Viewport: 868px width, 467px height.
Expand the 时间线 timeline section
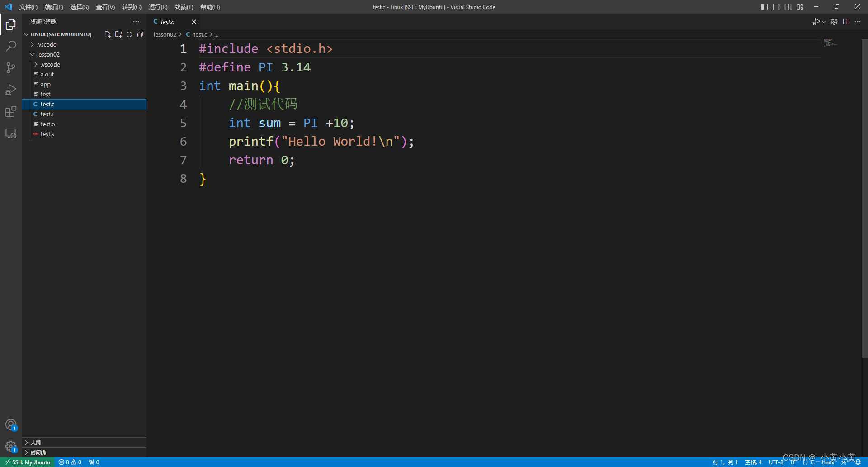(x=84, y=453)
